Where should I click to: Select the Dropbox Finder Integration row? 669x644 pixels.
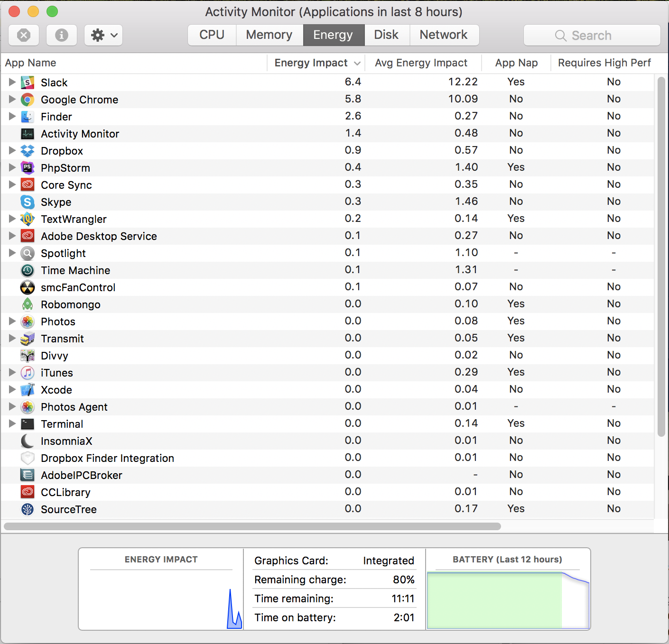(327, 458)
